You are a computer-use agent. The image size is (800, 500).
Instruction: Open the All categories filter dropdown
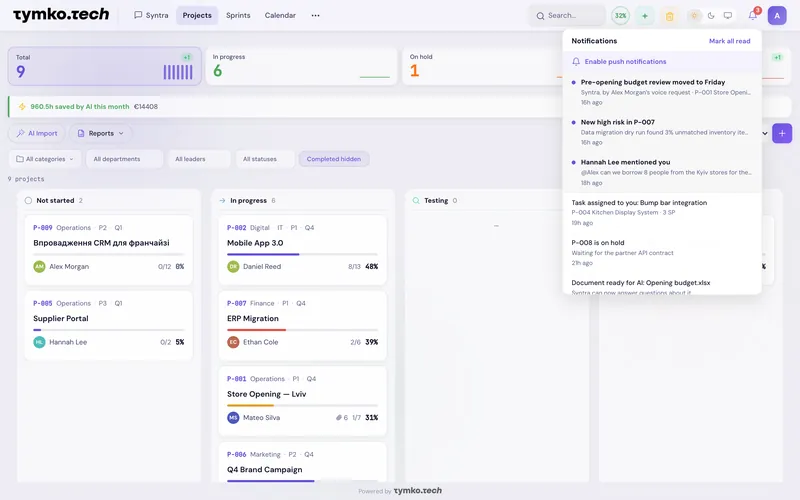click(45, 159)
